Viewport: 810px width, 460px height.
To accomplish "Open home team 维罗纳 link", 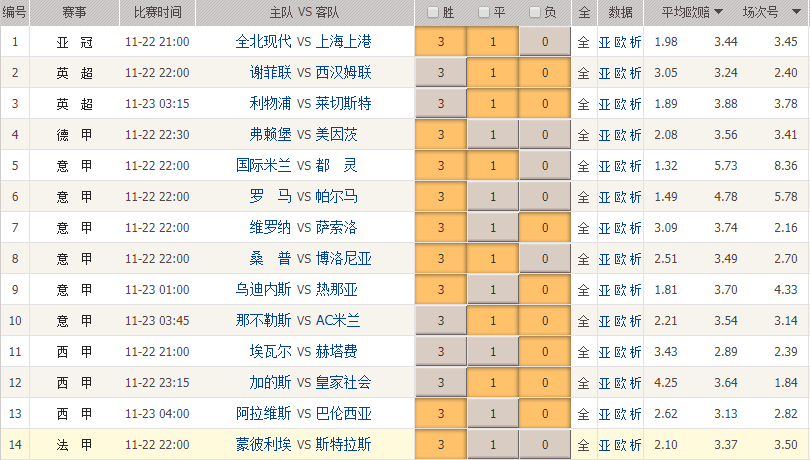I will click(271, 227).
